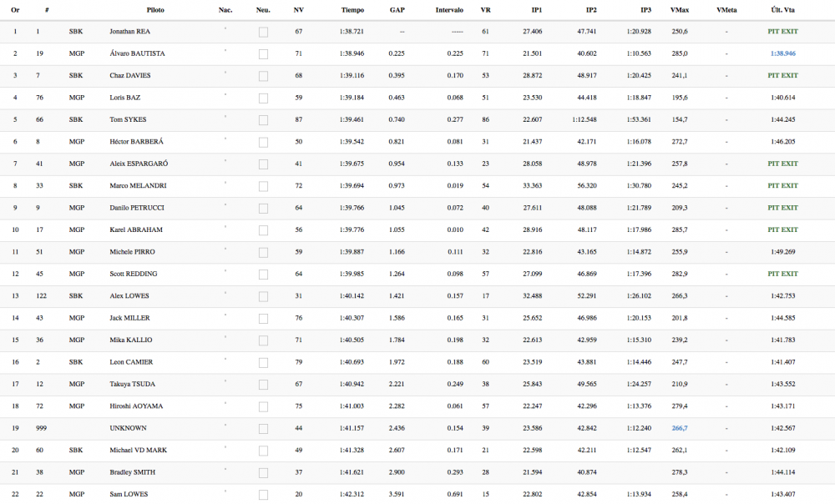Image resolution: width=835 pixels, height=504 pixels.
Task: Click the Intervalo column header
Action: [x=449, y=10]
